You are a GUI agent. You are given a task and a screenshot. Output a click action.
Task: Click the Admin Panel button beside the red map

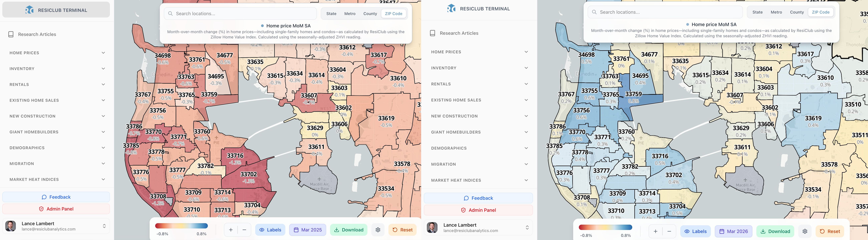point(56,209)
